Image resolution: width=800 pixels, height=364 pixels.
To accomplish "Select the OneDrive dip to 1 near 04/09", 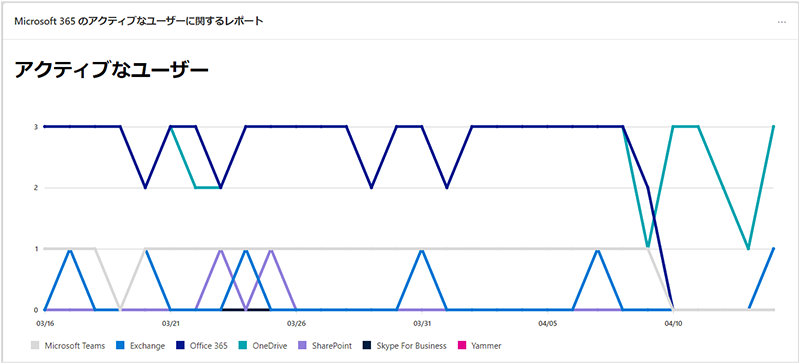I will 648,247.
